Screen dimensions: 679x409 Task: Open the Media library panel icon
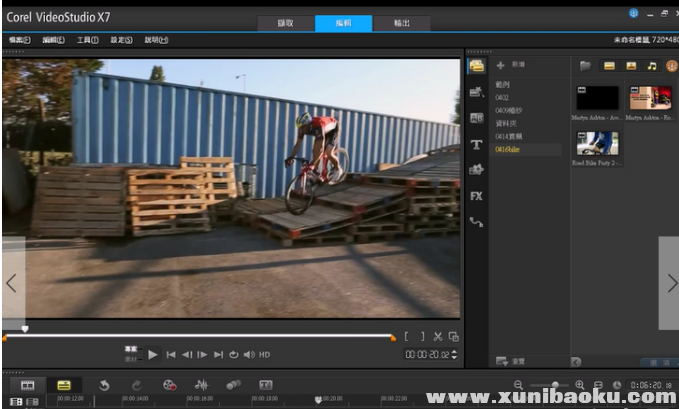click(x=477, y=66)
